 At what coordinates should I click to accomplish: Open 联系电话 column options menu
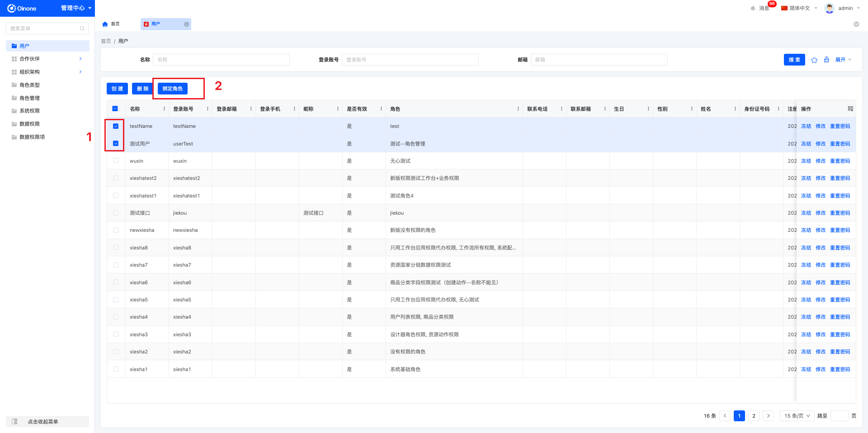(561, 109)
